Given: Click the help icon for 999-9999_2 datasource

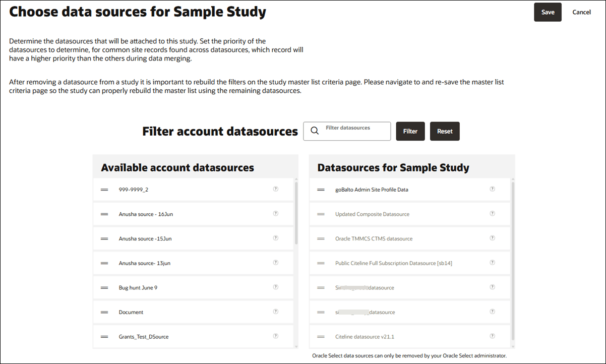Looking at the screenshot, I should coord(275,189).
